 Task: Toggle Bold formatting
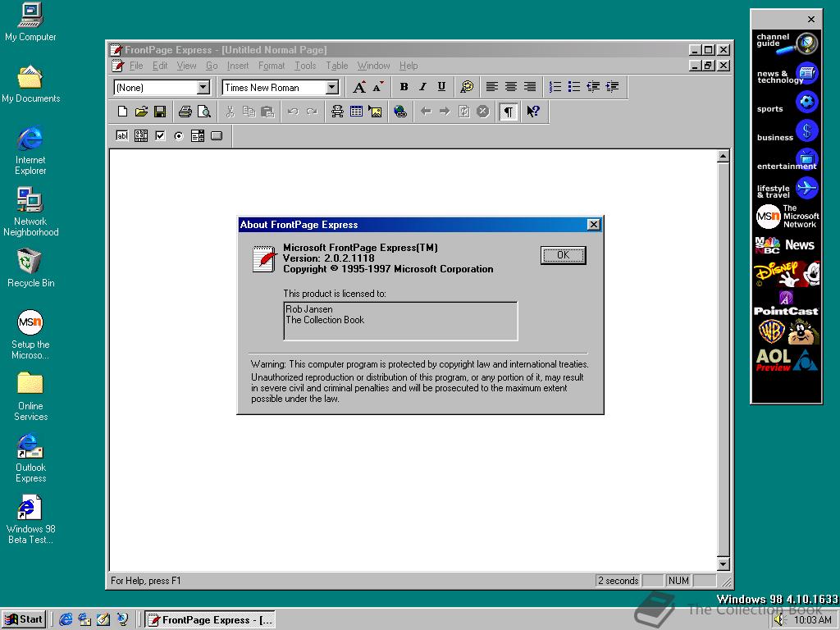(x=404, y=87)
